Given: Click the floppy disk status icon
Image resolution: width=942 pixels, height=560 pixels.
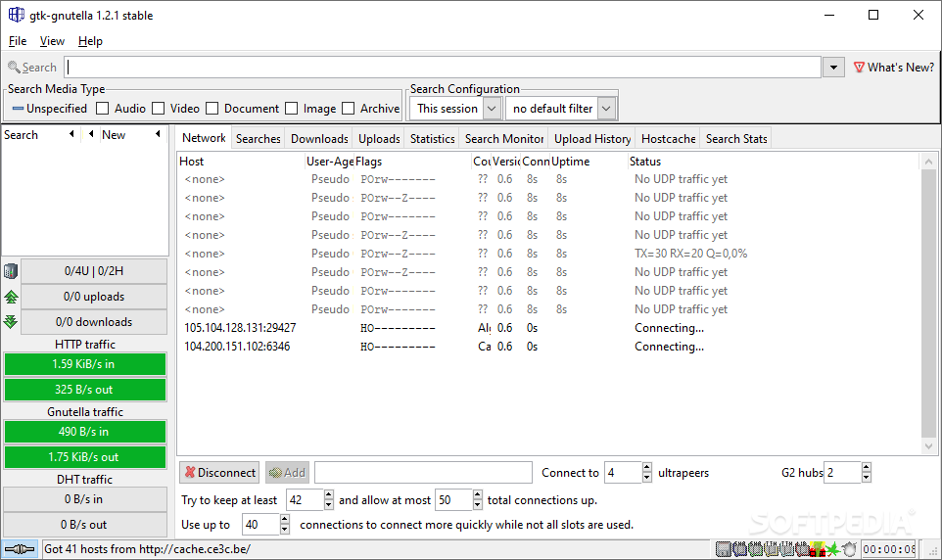Looking at the screenshot, I should click(x=724, y=549).
